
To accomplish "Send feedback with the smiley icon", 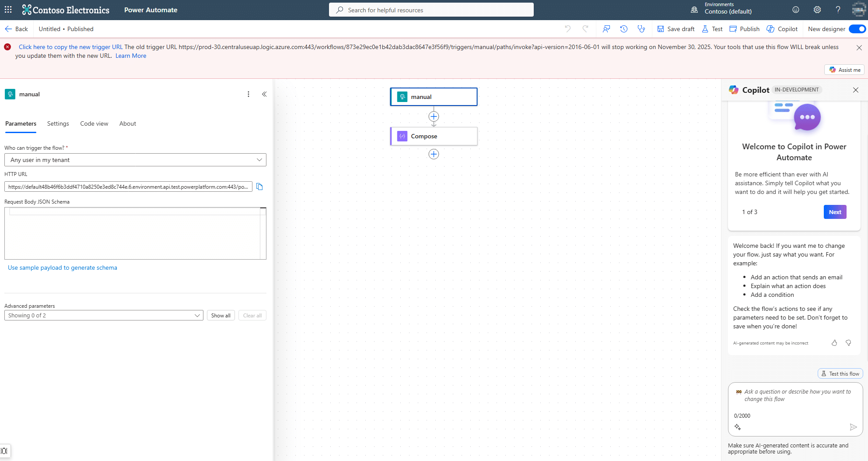I will pos(795,9).
